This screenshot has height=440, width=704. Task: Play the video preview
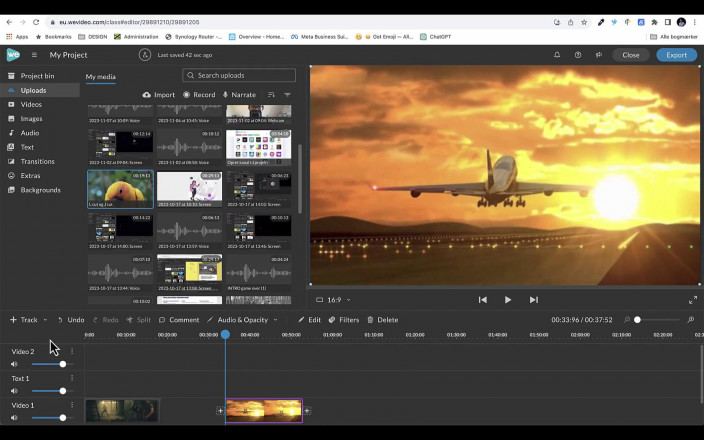point(508,299)
